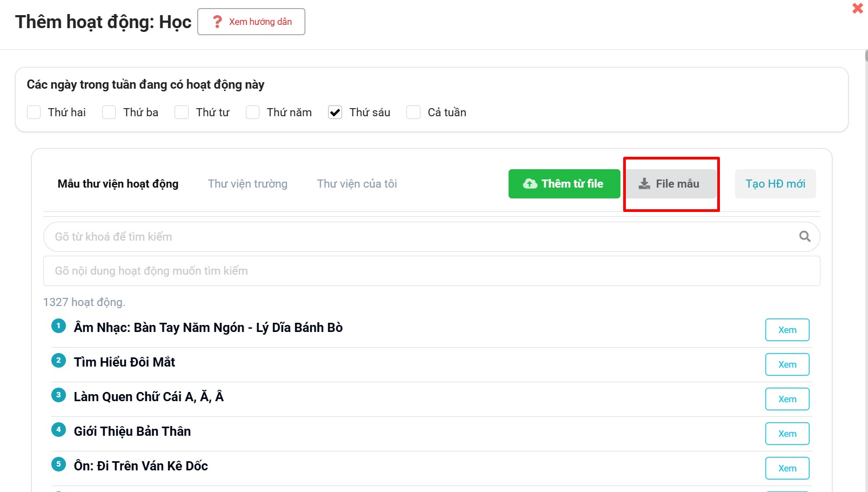Close the dialog with red X

coord(857,9)
